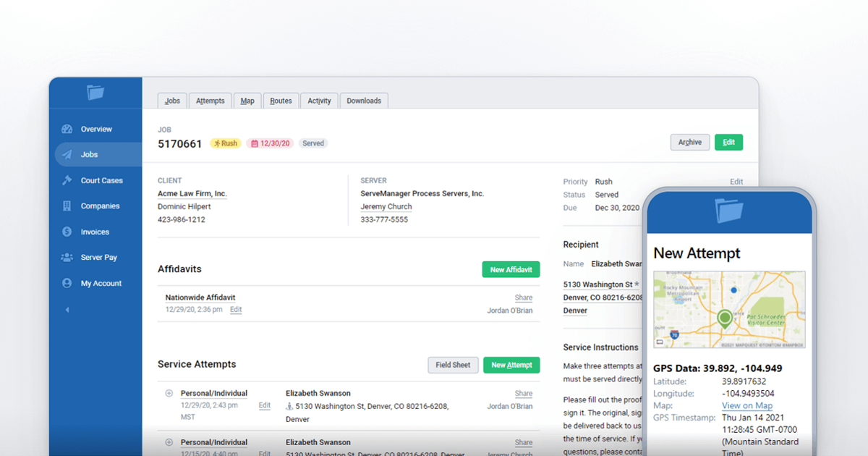Screen dimensions: 868x456
Task: Select the Server Pay people icon
Action: pyautogui.click(x=66, y=257)
